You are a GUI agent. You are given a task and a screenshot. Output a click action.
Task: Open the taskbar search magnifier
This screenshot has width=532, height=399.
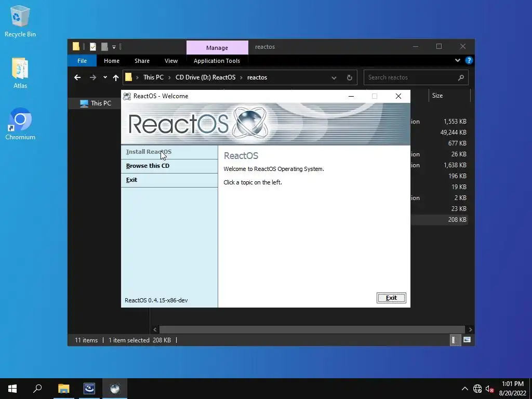click(x=37, y=389)
